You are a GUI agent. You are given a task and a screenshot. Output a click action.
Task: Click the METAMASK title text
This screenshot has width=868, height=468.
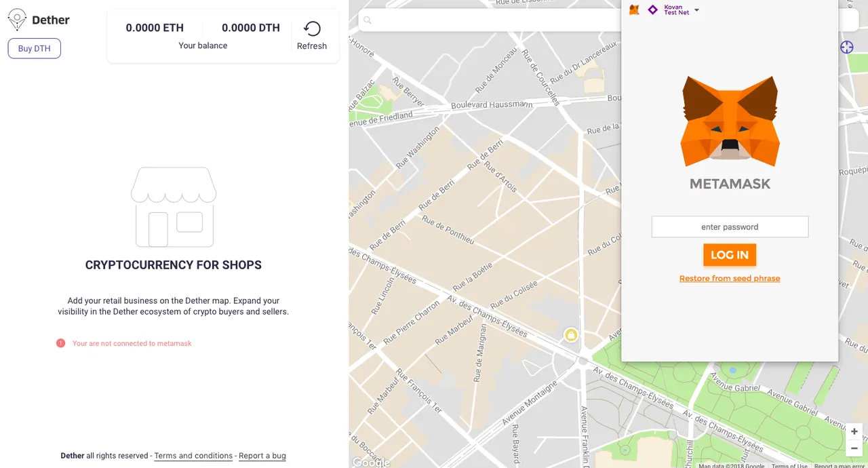click(730, 184)
